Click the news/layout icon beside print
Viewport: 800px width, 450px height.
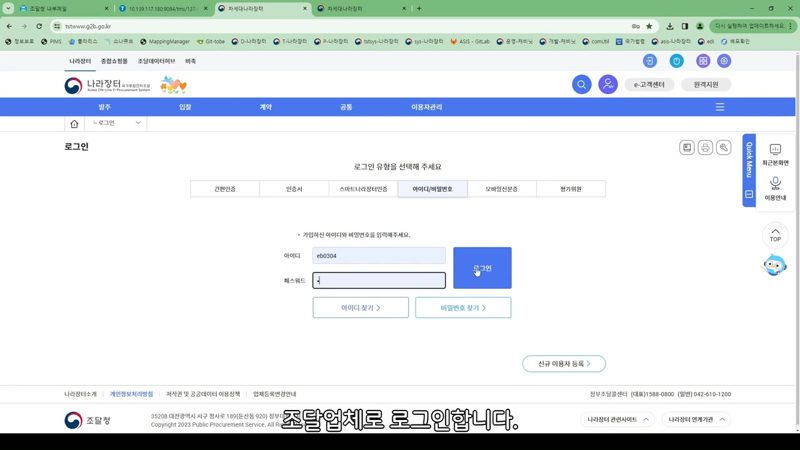pyautogui.click(x=687, y=147)
